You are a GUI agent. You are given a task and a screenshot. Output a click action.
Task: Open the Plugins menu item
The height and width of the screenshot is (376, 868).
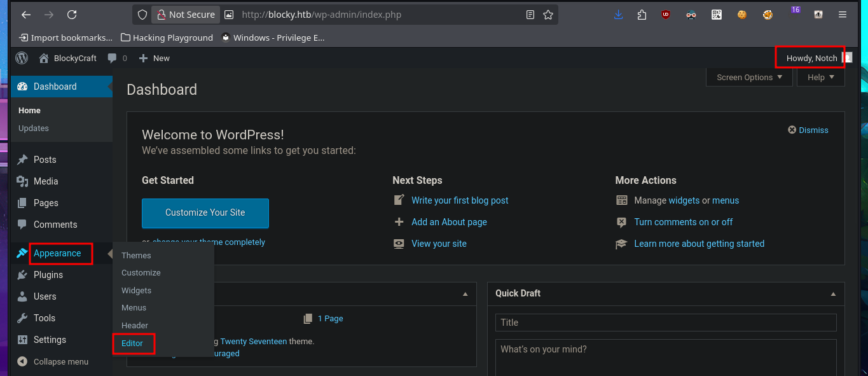(48, 275)
